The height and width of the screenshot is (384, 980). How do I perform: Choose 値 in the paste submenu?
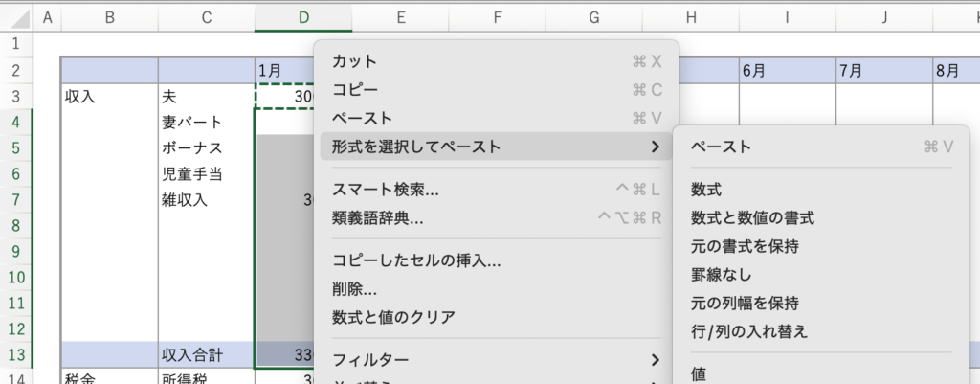pos(699,373)
